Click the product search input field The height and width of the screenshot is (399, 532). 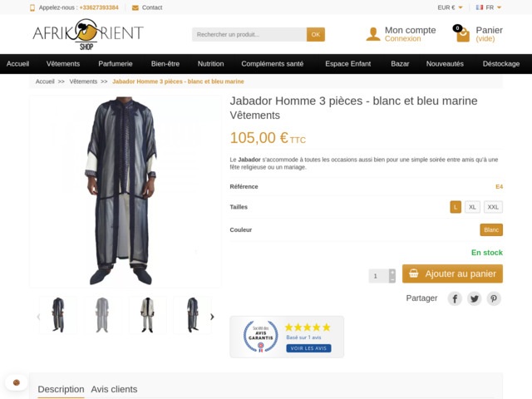coord(249,34)
